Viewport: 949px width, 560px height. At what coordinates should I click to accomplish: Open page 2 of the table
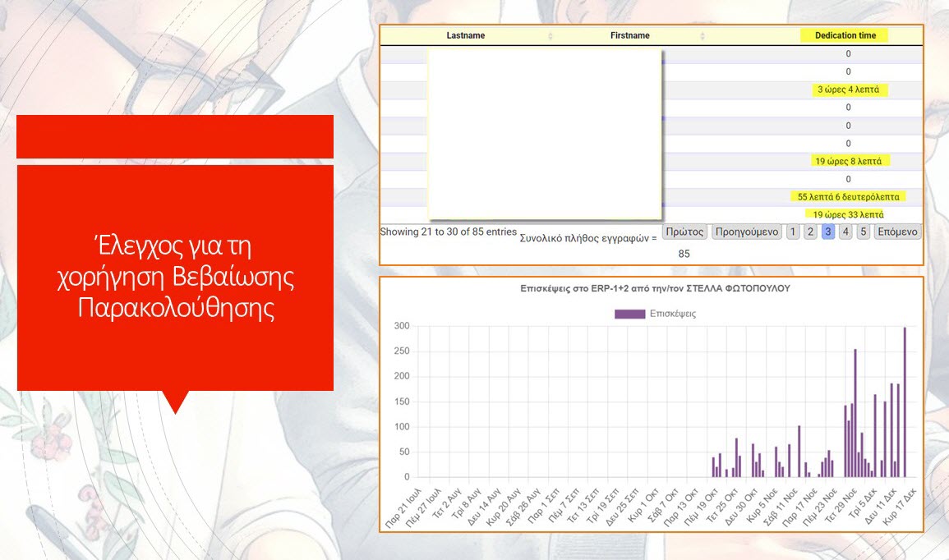tap(810, 232)
